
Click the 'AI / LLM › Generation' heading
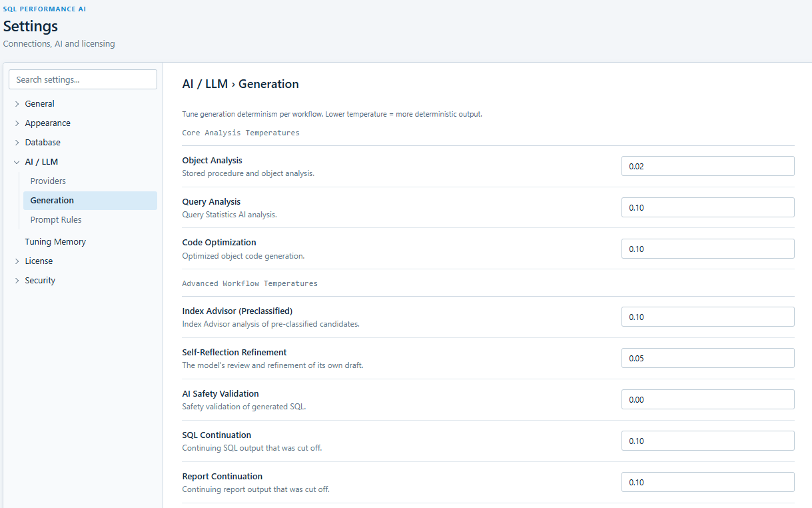coord(240,84)
